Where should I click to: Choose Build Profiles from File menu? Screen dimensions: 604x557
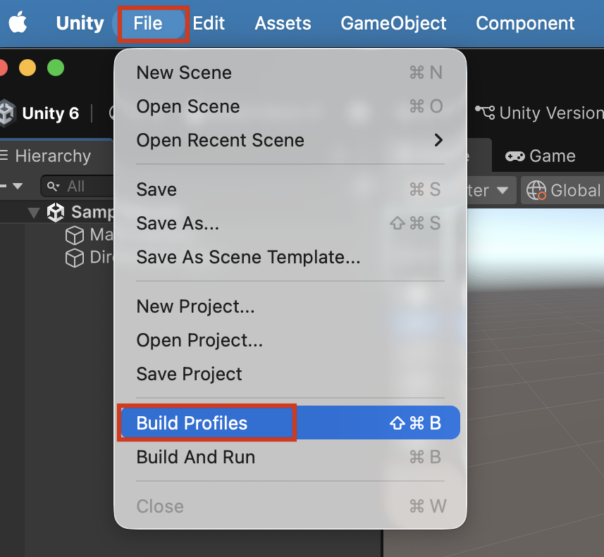(x=192, y=423)
